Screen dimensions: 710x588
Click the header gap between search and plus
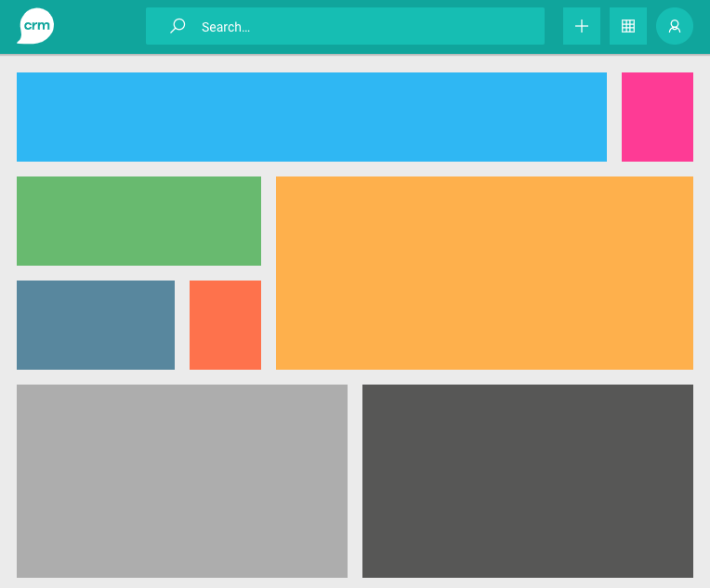(x=554, y=26)
